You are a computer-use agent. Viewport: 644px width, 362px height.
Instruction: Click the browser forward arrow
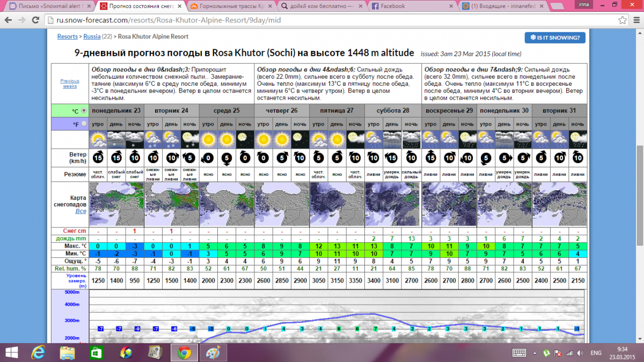click(22, 20)
